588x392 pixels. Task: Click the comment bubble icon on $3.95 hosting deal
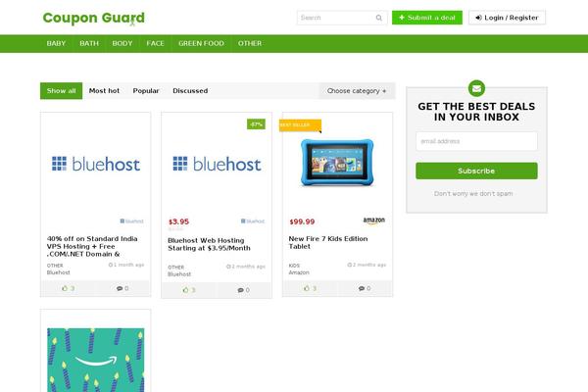(240, 290)
